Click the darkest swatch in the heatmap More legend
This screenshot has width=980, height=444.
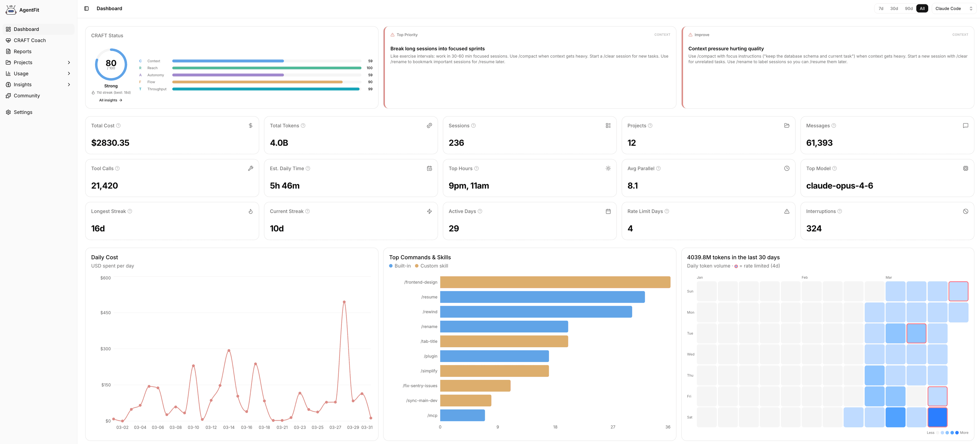pos(957,433)
